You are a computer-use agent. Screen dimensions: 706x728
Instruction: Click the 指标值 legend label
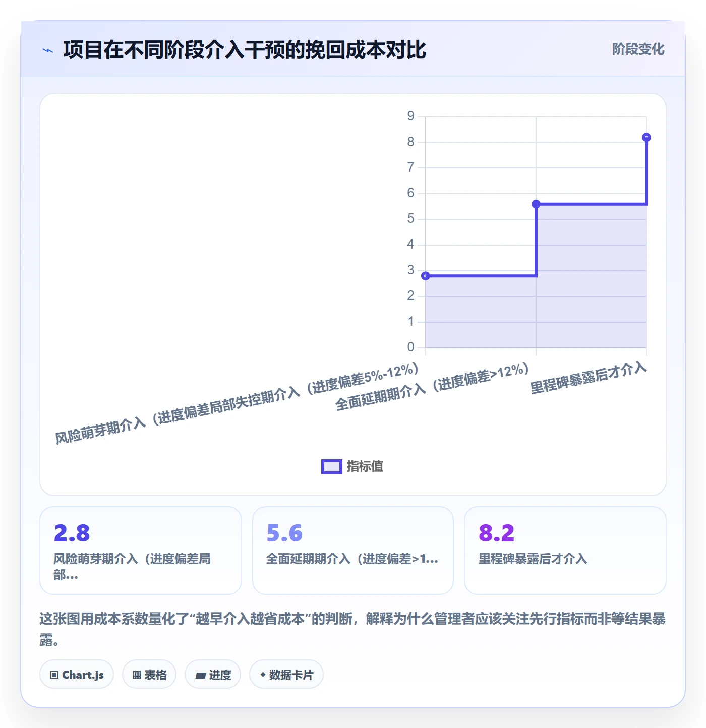coord(365,467)
